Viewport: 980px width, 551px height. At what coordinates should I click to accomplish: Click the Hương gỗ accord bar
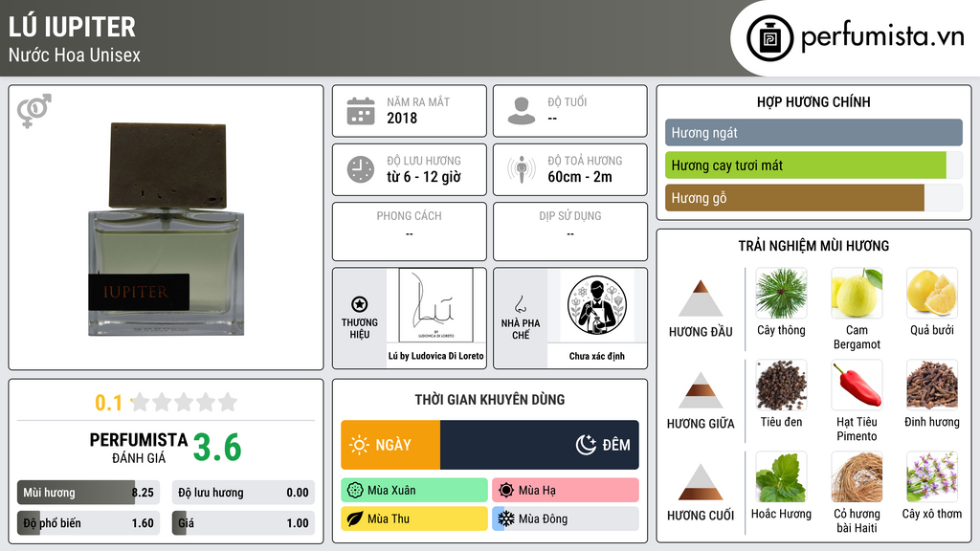pos(813,198)
